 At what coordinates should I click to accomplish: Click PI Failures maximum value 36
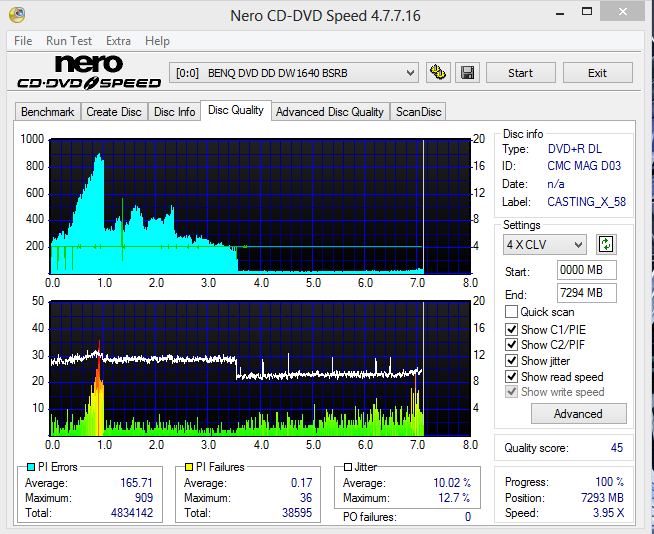306,498
